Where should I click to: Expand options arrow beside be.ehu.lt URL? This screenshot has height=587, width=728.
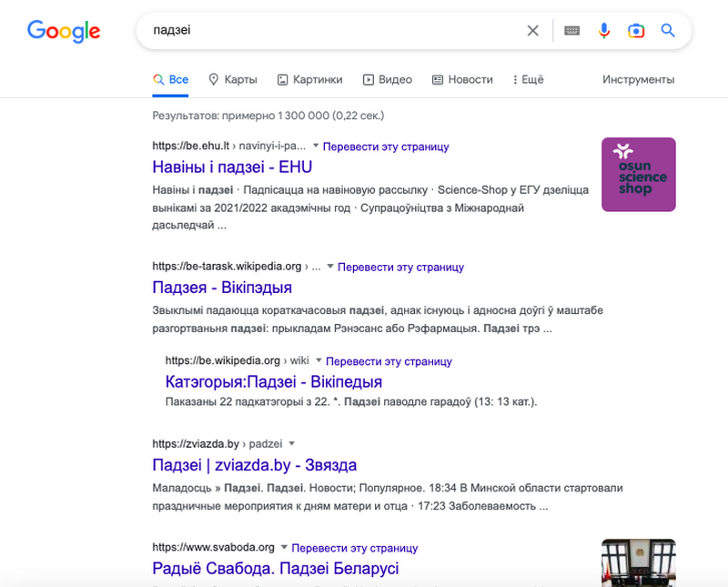click(x=316, y=146)
